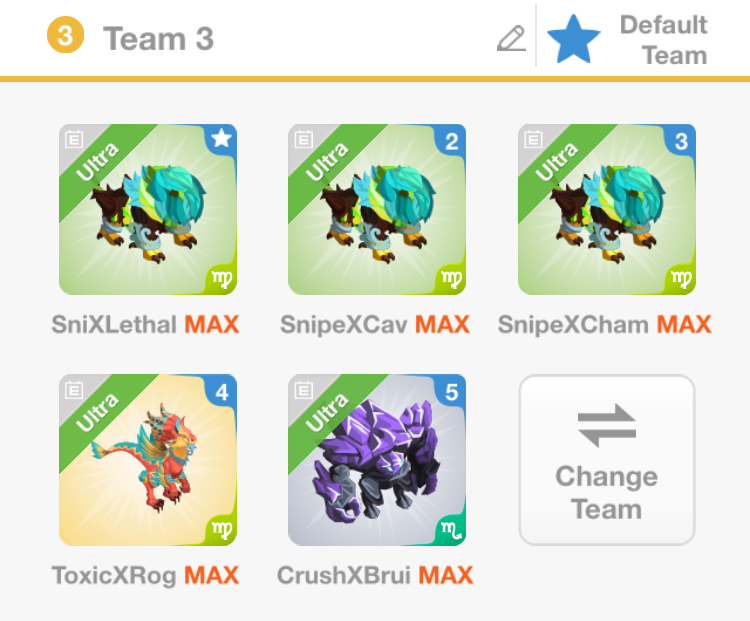
Task: Toggle the blue Default Team star
Action: point(574,39)
